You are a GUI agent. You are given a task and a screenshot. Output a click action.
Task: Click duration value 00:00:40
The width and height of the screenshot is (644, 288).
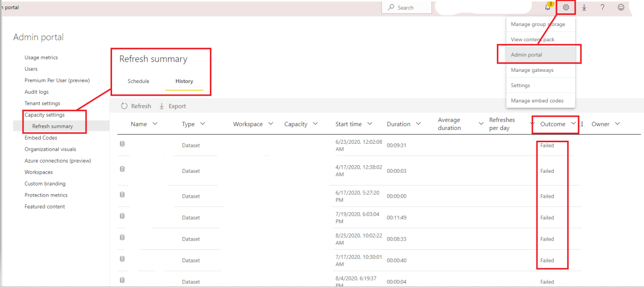tap(396, 260)
